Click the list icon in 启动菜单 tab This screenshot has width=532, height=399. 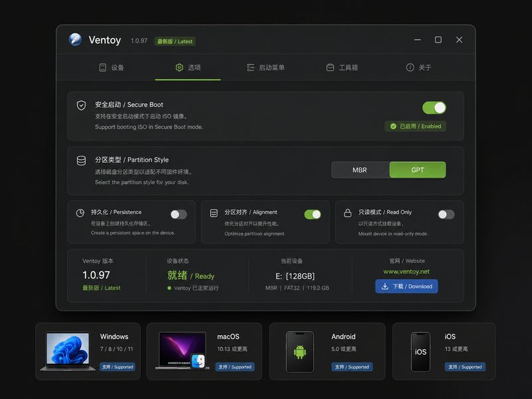pyautogui.click(x=251, y=68)
